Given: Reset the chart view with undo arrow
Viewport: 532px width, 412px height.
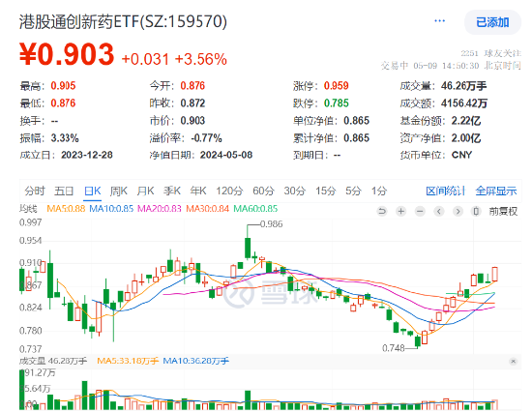Looking at the screenshot, I should click(x=382, y=212).
